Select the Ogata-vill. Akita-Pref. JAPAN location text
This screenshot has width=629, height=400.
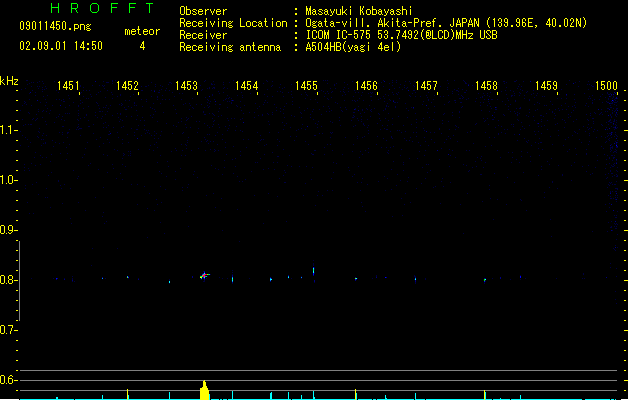pyautogui.click(x=446, y=23)
